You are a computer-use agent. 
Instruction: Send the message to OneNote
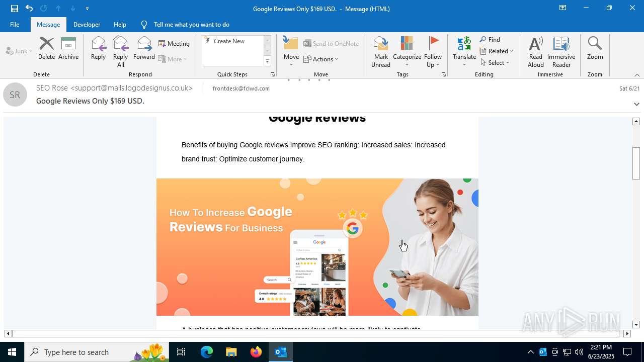point(331,43)
